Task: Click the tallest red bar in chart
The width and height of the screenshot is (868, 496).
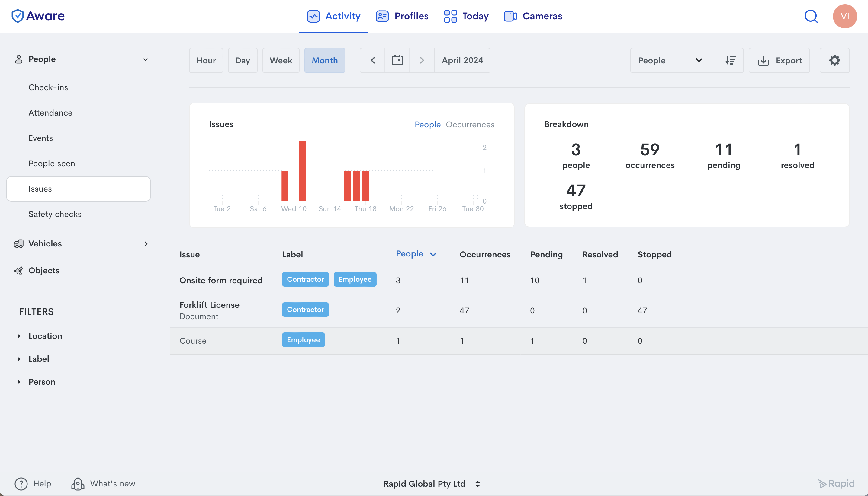Action: 302,170
